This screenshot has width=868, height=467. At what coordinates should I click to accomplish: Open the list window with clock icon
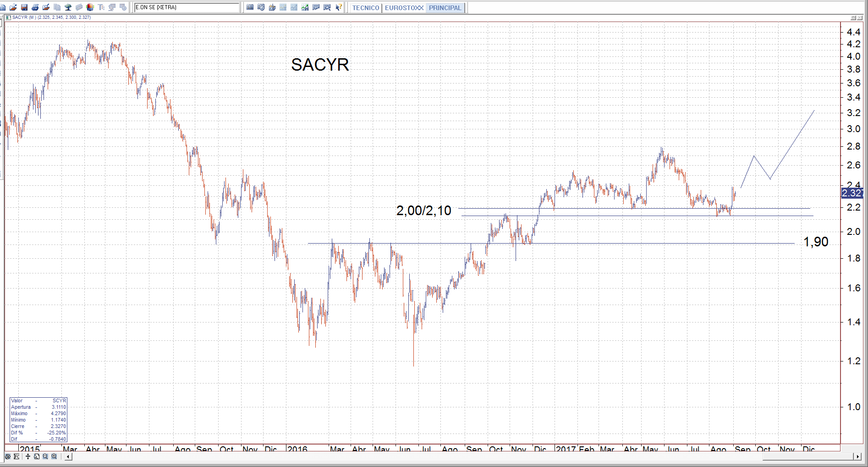pyautogui.click(x=261, y=7)
